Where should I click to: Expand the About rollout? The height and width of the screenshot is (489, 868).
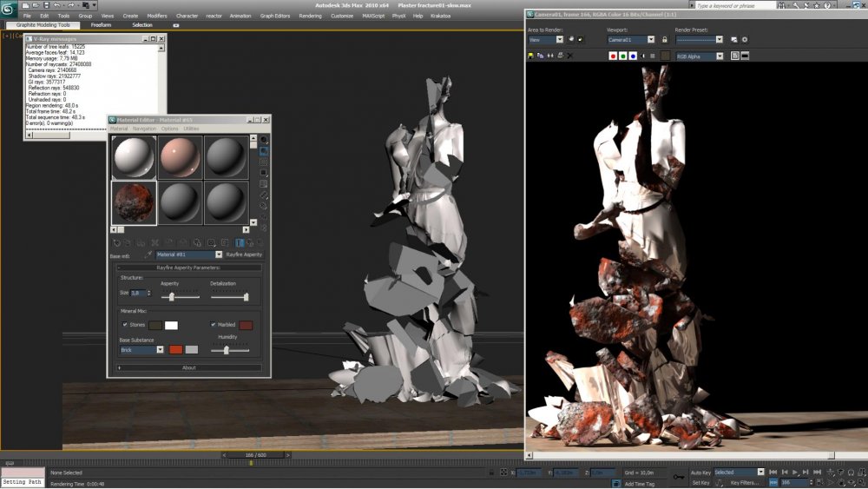click(189, 367)
